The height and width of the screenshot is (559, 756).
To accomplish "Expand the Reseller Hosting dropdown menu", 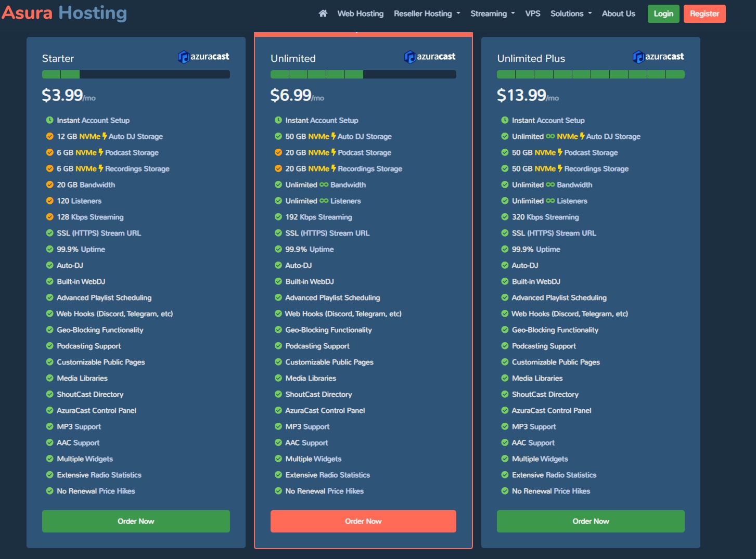I will coord(427,14).
